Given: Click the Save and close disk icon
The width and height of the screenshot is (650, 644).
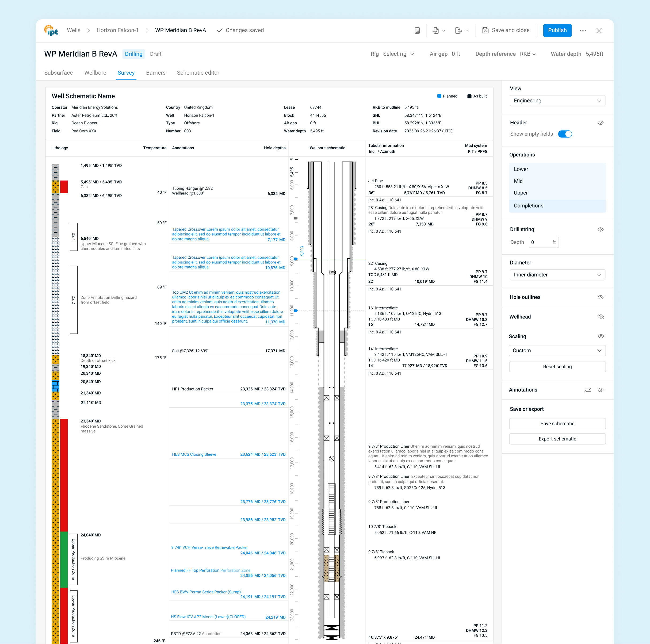Looking at the screenshot, I should (x=485, y=30).
